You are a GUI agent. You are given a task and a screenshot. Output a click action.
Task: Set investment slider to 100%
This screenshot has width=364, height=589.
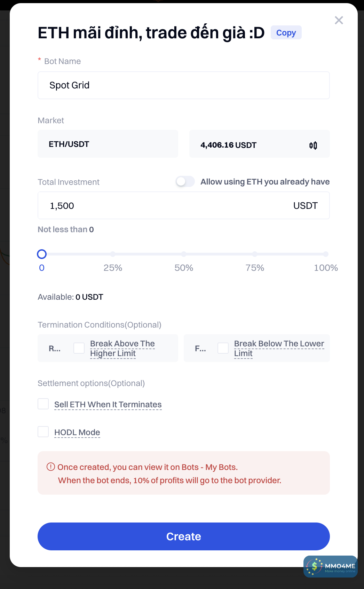325,254
